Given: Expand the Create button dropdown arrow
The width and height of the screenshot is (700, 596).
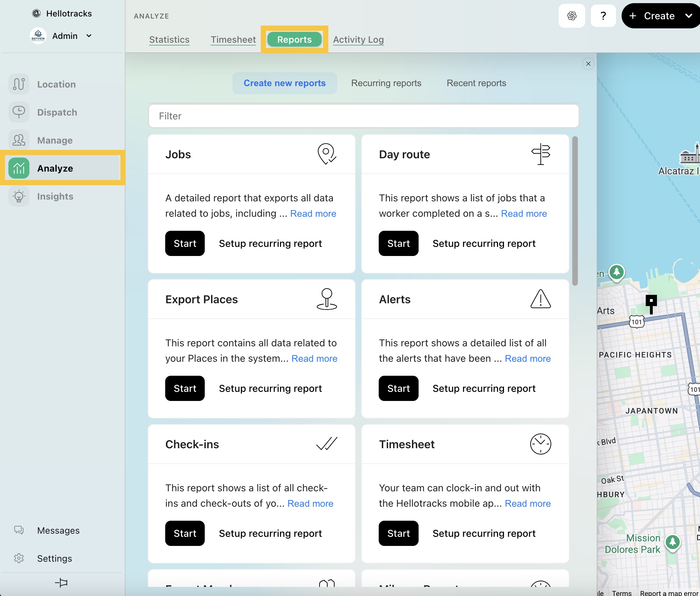Looking at the screenshot, I should (x=688, y=16).
